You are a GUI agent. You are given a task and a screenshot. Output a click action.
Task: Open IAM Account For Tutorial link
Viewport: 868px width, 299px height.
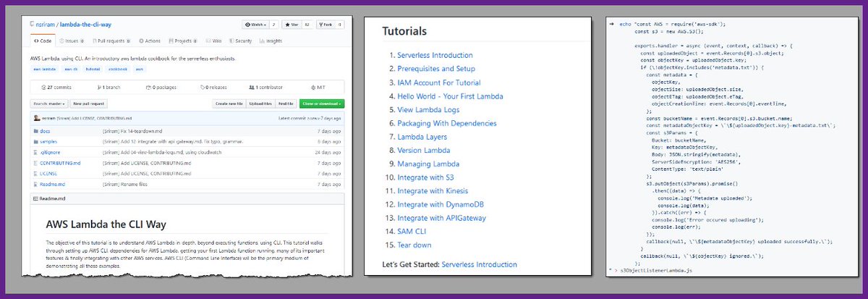(439, 83)
